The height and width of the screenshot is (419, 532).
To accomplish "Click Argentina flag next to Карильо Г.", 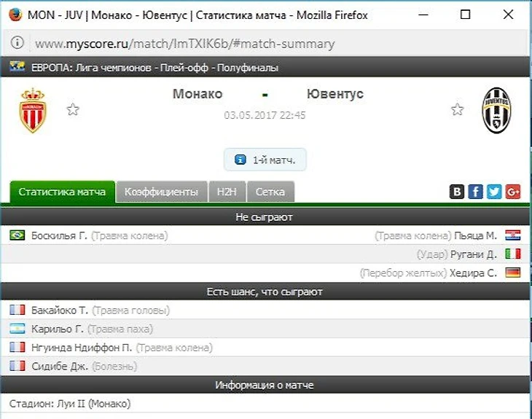I will tap(17, 329).
